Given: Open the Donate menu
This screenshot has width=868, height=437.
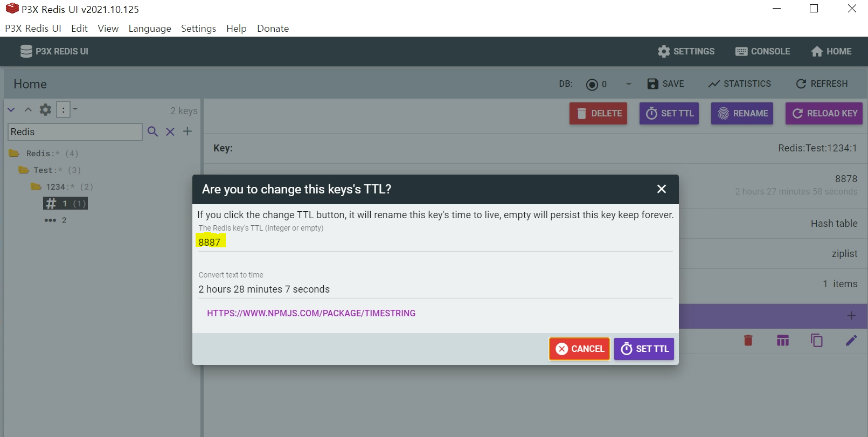Looking at the screenshot, I should pyautogui.click(x=273, y=29).
